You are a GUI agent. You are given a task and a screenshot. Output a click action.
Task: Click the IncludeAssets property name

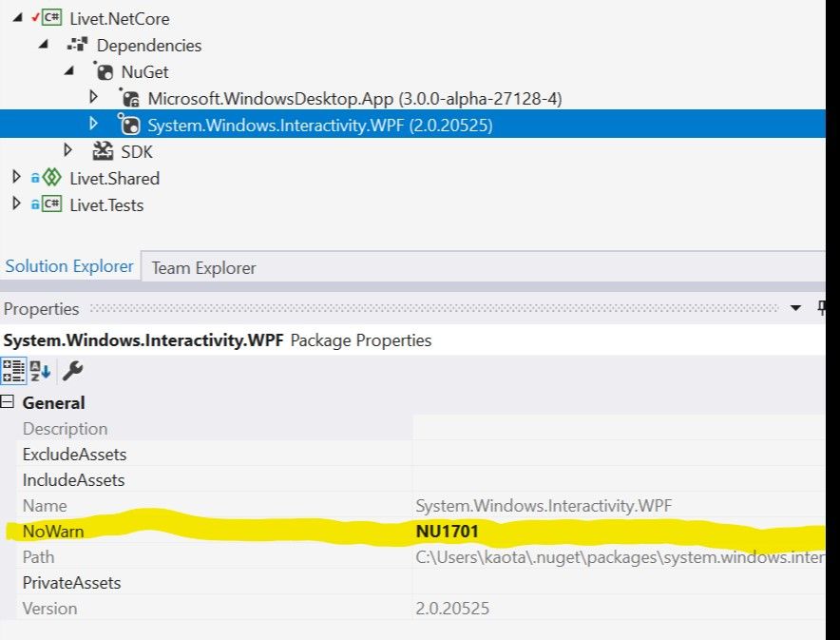tap(73, 480)
